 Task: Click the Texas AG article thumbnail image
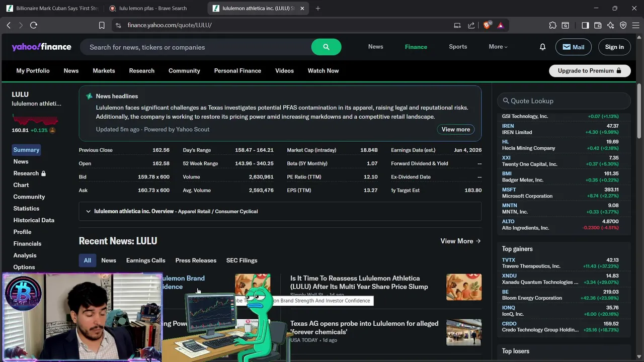click(464, 332)
